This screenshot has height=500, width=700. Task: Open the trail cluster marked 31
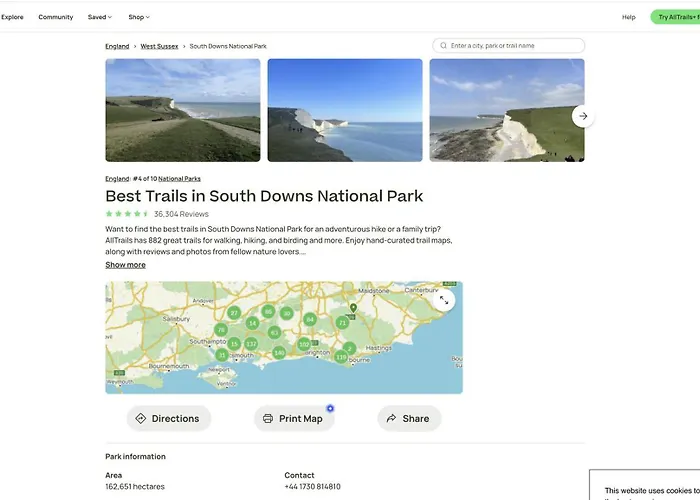[222, 355]
